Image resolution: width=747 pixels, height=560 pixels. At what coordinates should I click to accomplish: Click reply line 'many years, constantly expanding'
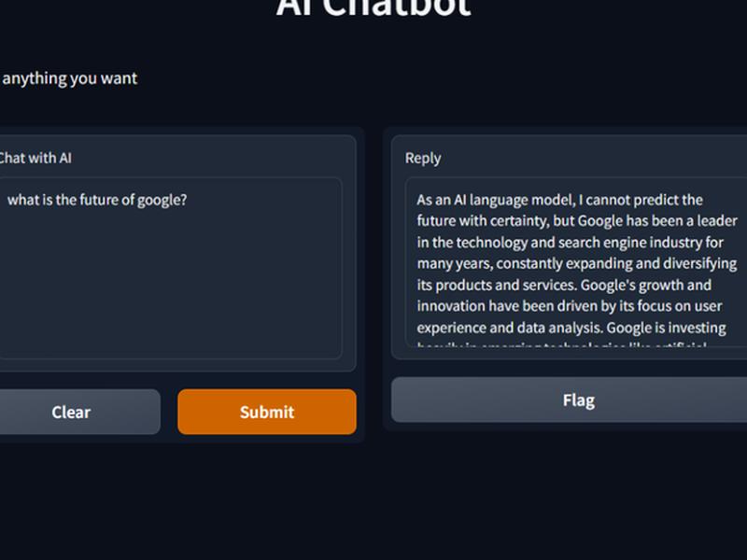(x=577, y=263)
